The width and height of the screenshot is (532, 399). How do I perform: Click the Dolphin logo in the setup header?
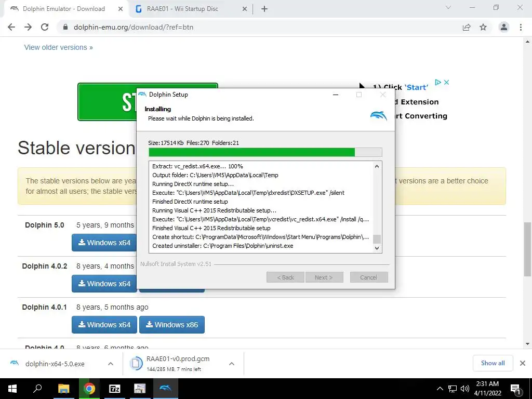point(378,116)
